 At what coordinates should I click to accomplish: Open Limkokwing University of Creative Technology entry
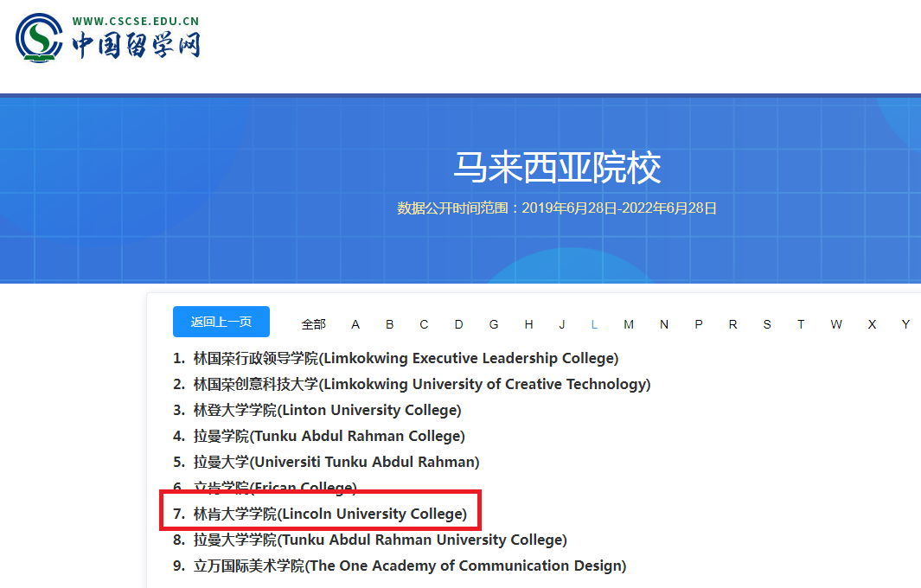(422, 384)
